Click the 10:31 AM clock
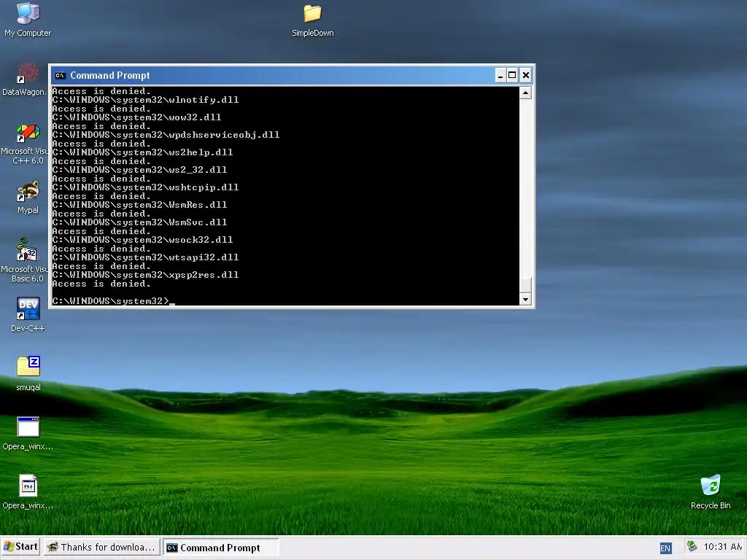 tap(723, 547)
